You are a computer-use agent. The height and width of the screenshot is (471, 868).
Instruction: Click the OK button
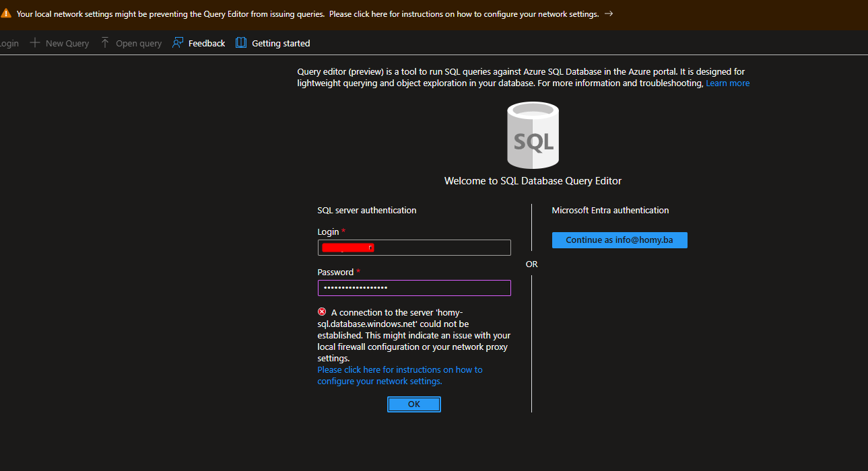point(414,404)
